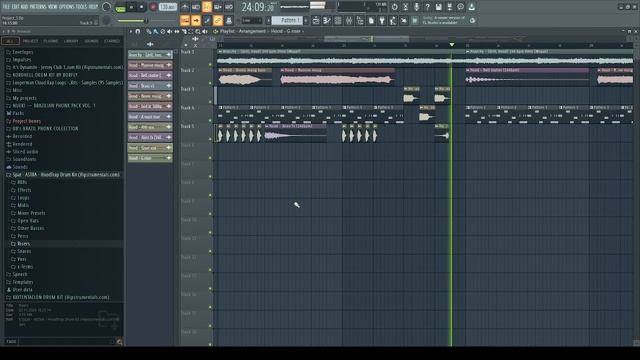The image size is (640, 360).
Task: Toggle the highlighted countdown-before-recording icon
Action: (x=207, y=7)
